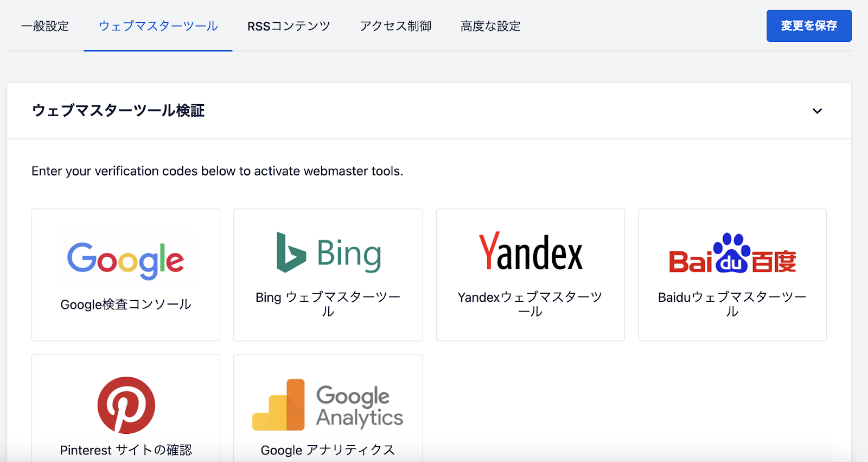
Task: Select the ウェブマスターツール tab
Action: [158, 26]
